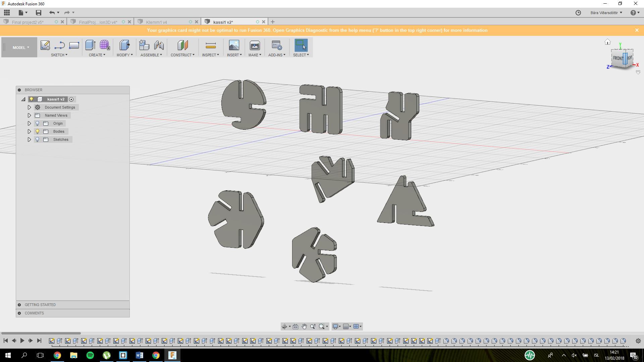The image size is (644, 362).
Task: Toggle Origin folder visibility lightbulb
Action: [x=38, y=123]
